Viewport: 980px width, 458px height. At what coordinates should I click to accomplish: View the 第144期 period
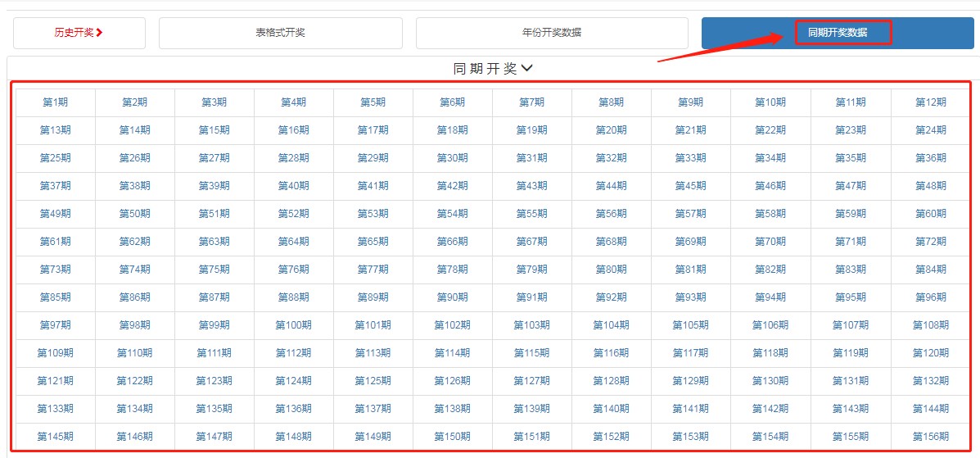click(x=931, y=409)
